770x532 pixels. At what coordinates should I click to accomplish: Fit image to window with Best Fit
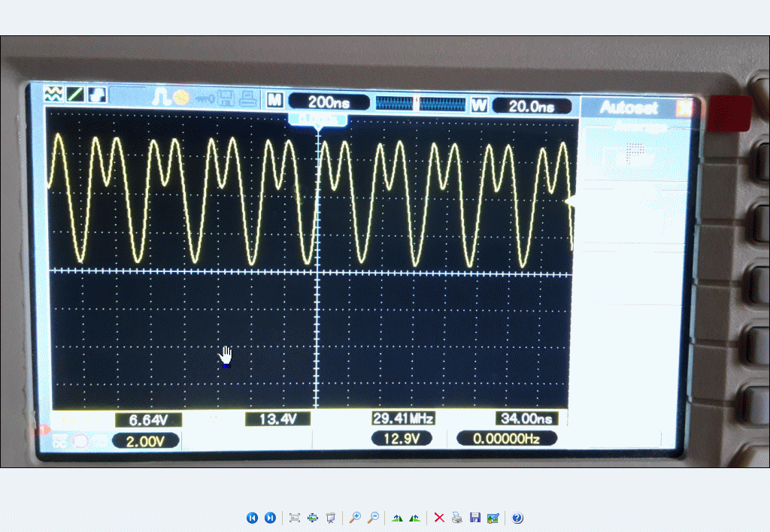pos(295,518)
